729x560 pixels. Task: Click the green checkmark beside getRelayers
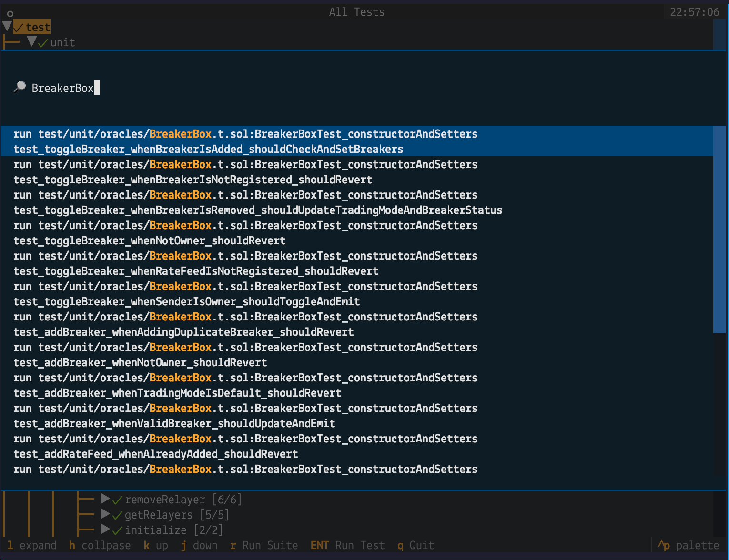pyautogui.click(x=116, y=514)
